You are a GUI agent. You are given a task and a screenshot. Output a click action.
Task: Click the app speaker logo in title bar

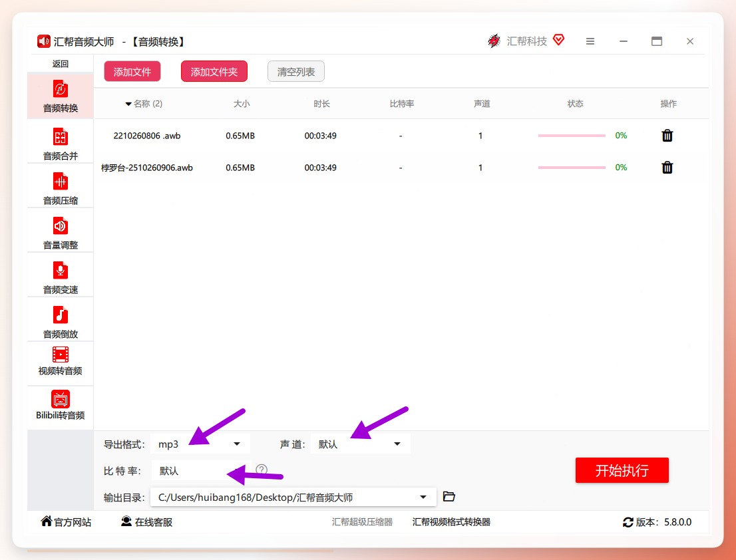tap(44, 41)
